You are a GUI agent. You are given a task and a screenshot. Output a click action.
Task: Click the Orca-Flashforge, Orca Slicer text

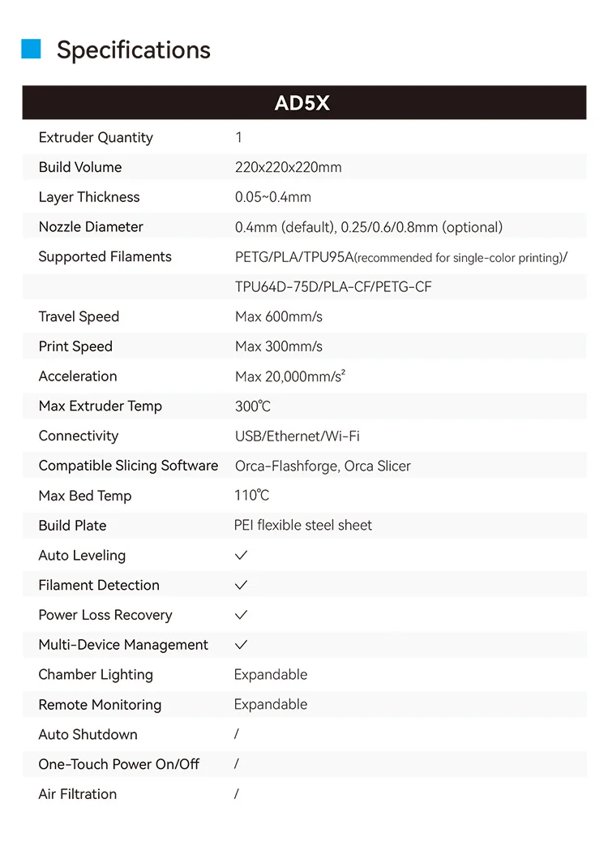[x=323, y=466]
